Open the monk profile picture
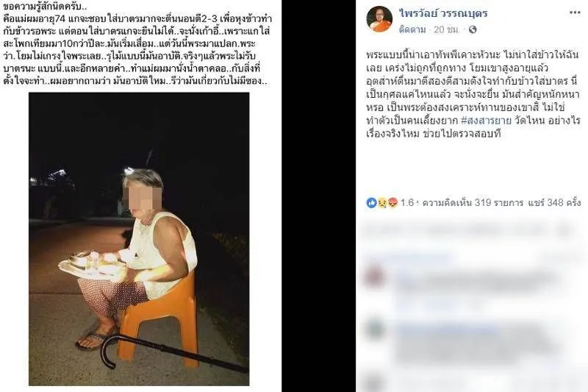The width and height of the screenshot is (588, 392). point(379,19)
